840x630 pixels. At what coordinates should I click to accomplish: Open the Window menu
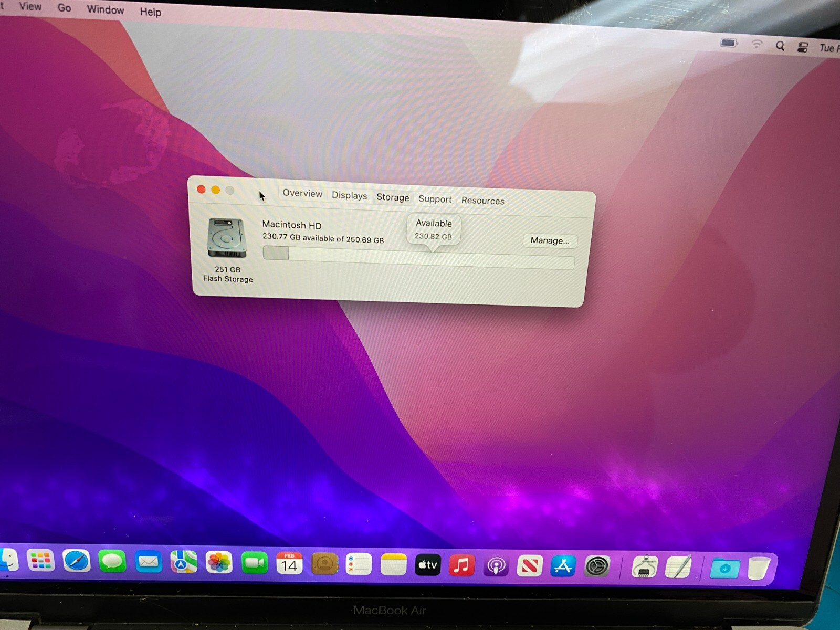pos(106,9)
